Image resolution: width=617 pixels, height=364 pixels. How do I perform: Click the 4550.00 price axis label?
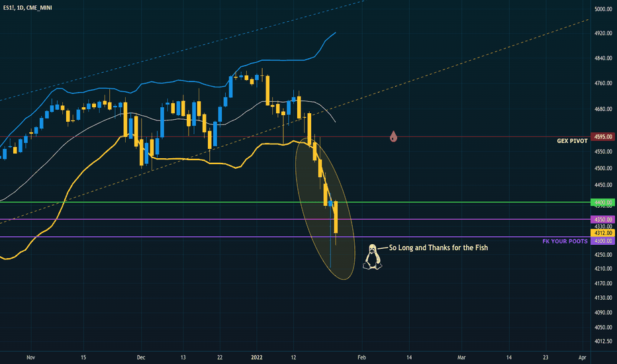pyautogui.click(x=603, y=152)
